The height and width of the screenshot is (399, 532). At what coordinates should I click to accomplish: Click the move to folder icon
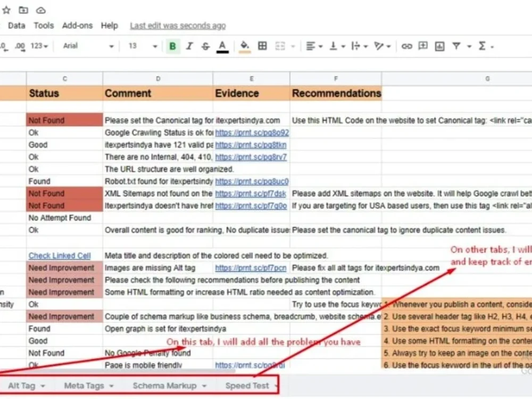(x=23, y=10)
